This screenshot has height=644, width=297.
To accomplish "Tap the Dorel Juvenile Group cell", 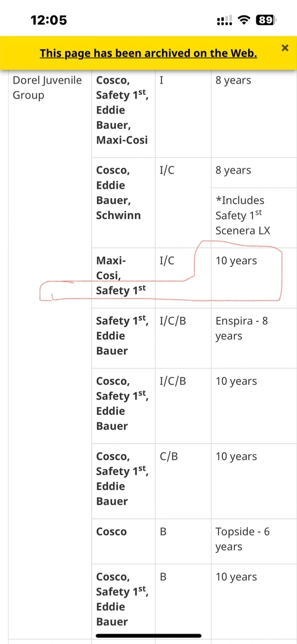I will click(47, 88).
